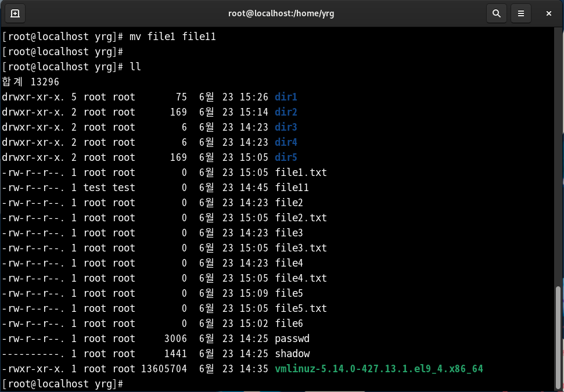Click the 'test test' owner on file11 row

pyautogui.click(x=109, y=188)
